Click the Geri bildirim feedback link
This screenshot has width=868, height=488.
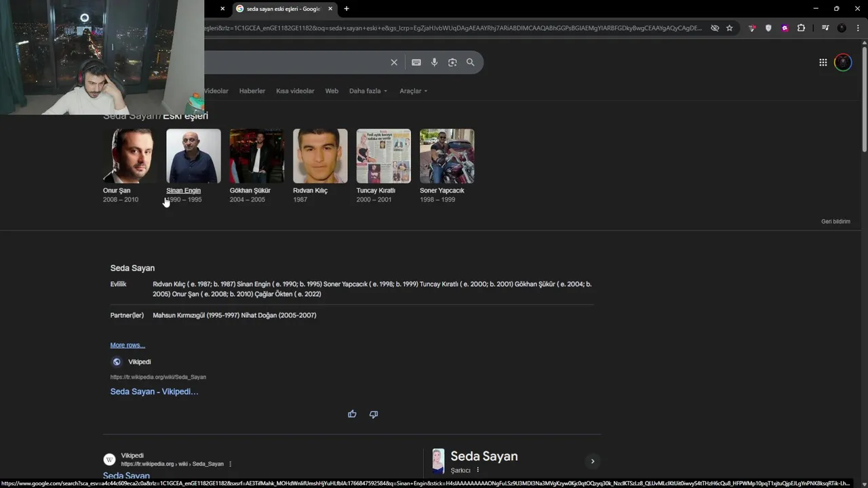click(x=835, y=222)
